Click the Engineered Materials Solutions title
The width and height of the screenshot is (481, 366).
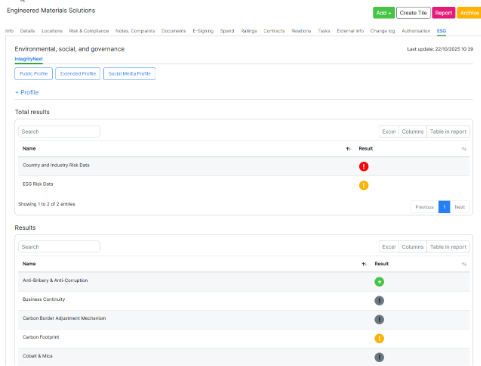pos(51,11)
